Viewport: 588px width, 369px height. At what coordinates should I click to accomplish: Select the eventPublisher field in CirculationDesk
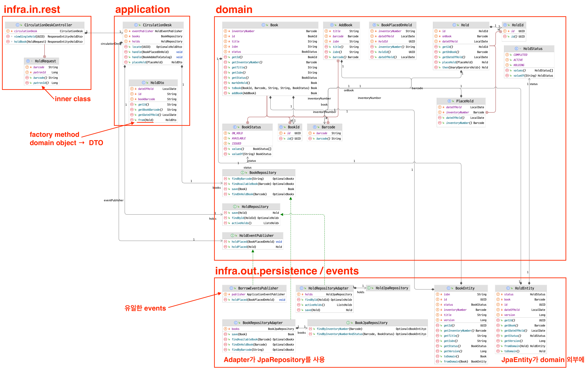pos(153,31)
